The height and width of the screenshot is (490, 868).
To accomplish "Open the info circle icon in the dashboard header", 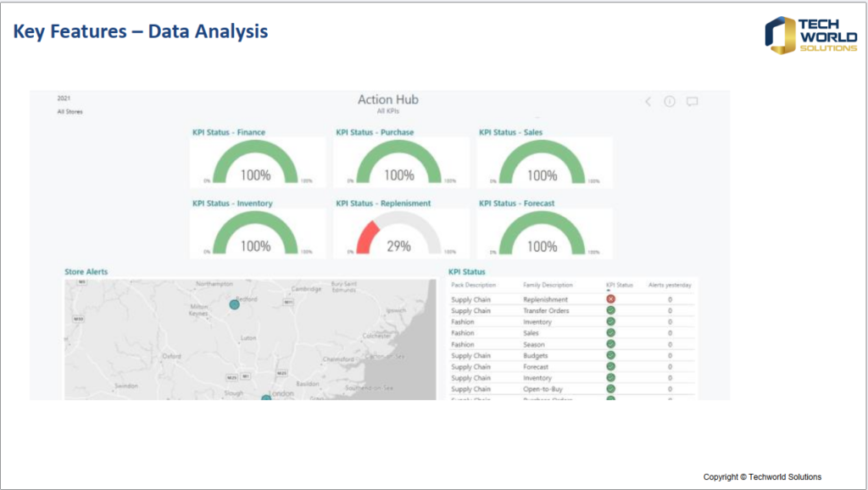I will pos(670,102).
